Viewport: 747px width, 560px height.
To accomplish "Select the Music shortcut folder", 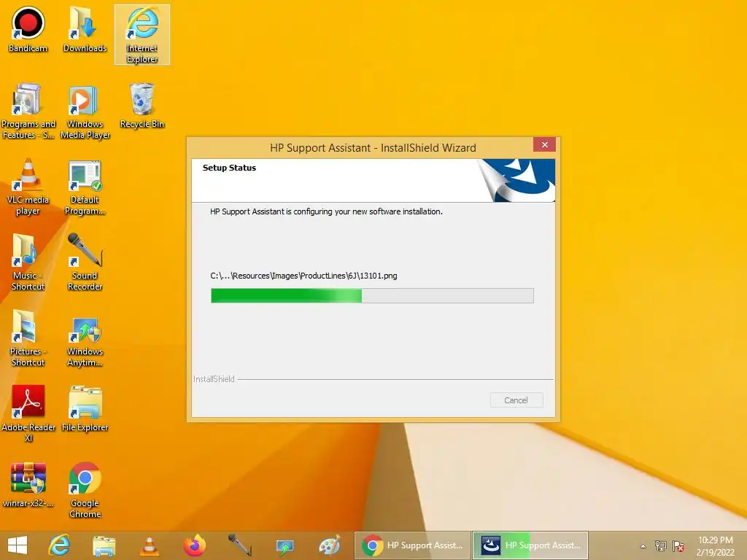I will (28, 262).
